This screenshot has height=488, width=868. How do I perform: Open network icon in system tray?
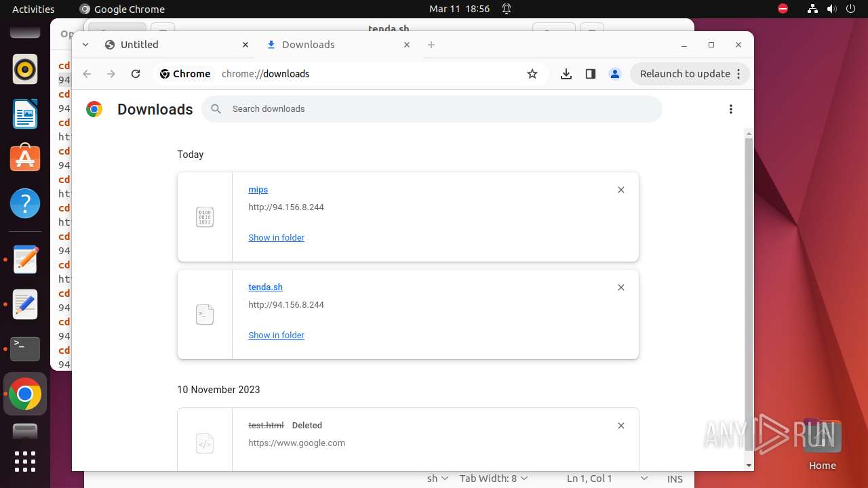[x=812, y=9]
